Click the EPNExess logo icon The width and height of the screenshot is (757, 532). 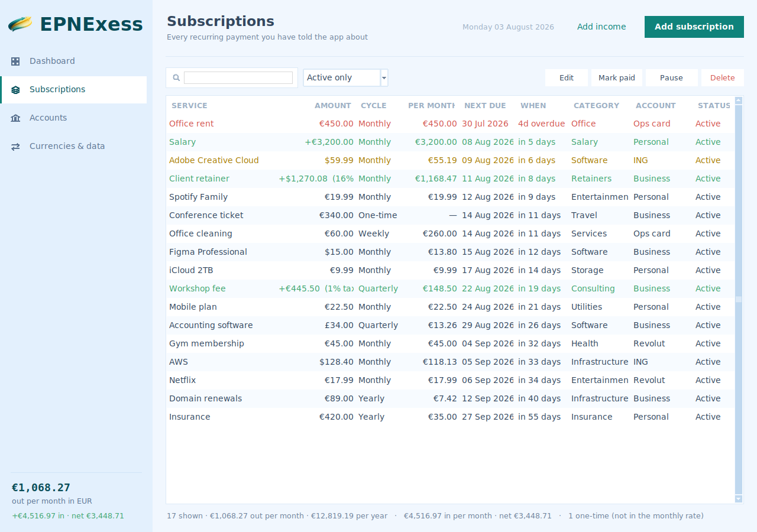pos(21,24)
